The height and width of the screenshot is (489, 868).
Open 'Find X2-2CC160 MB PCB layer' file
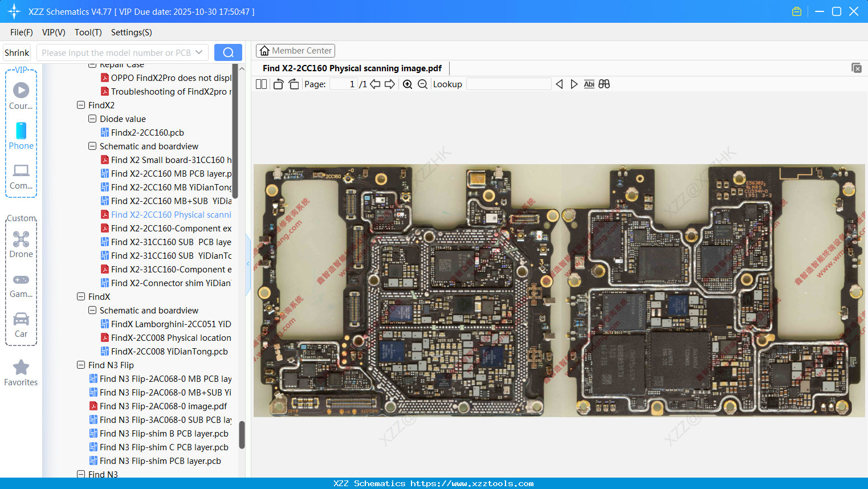pyautogui.click(x=166, y=173)
